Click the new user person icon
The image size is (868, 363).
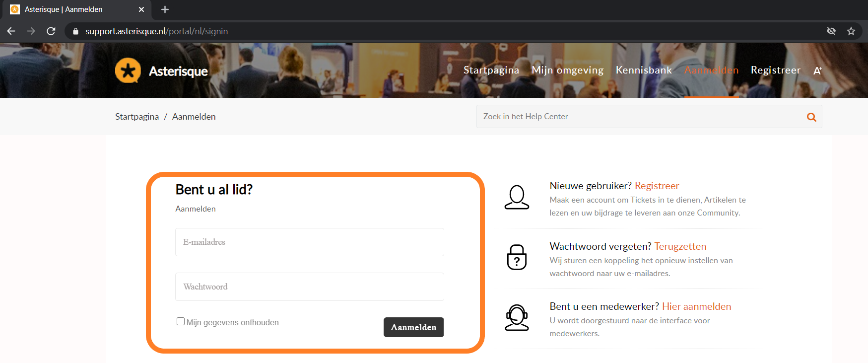517,197
